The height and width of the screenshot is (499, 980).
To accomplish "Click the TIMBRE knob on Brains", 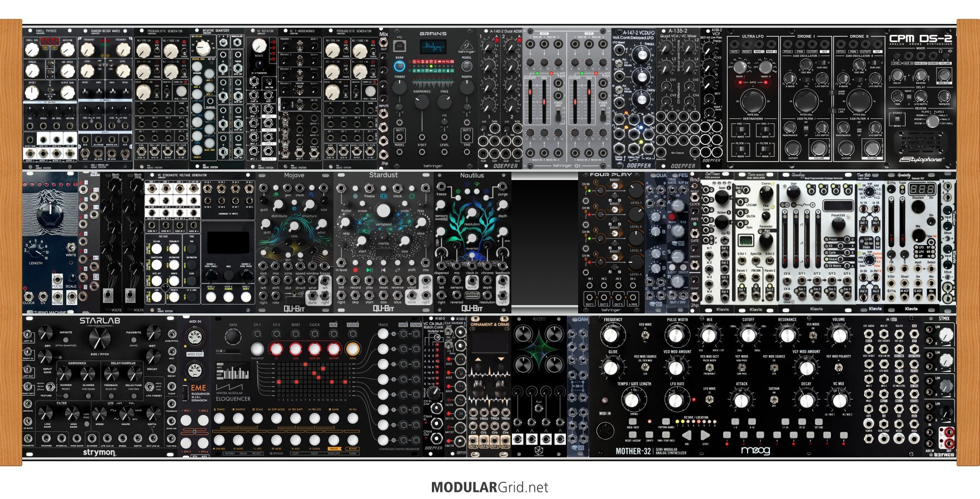I will tap(399, 87).
